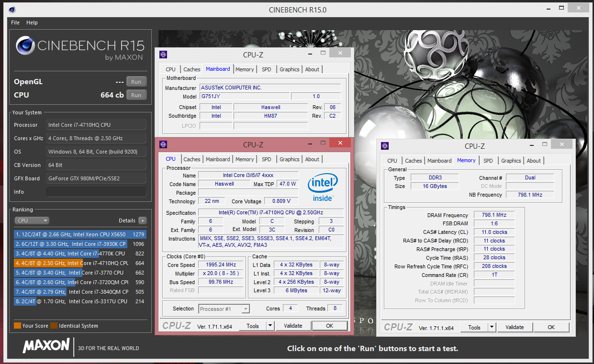This screenshot has width=594, height=364.
Task: Click the Processor field in Your System
Action: click(x=96, y=125)
